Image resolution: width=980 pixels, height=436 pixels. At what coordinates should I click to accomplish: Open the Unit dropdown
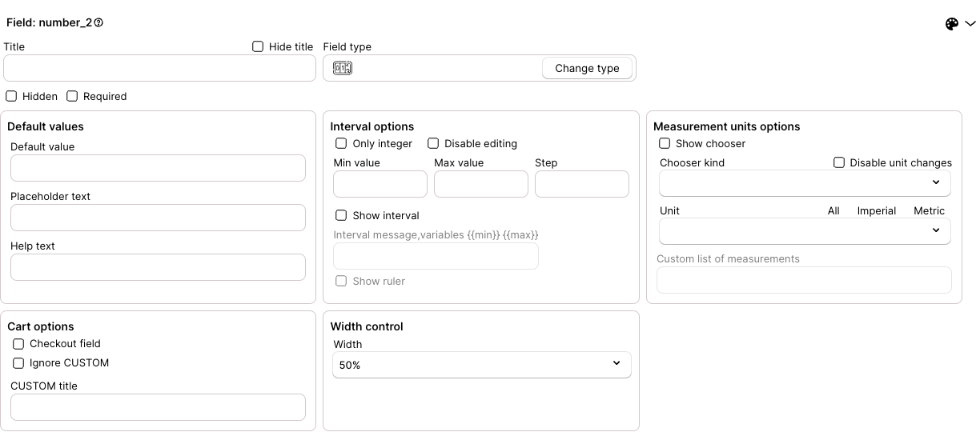click(x=805, y=231)
